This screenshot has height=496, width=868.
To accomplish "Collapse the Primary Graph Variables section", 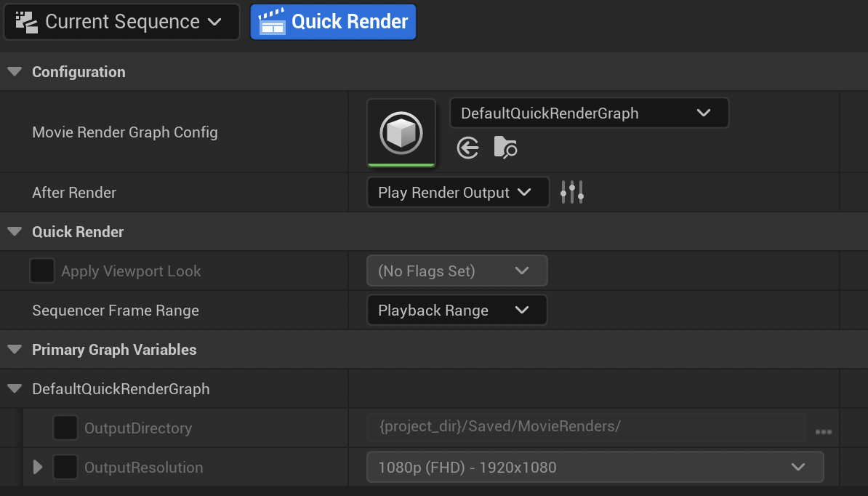I will point(15,350).
